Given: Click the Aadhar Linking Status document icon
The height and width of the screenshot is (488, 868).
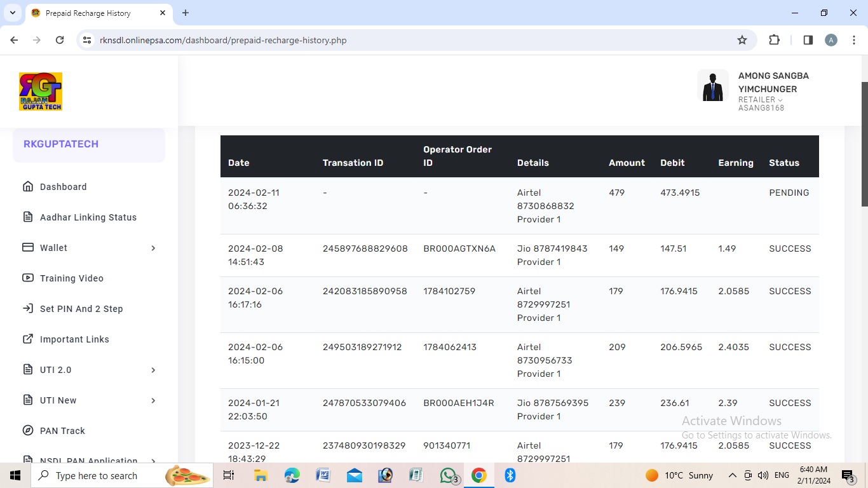Looking at the screenshot, I should (28, 217).
